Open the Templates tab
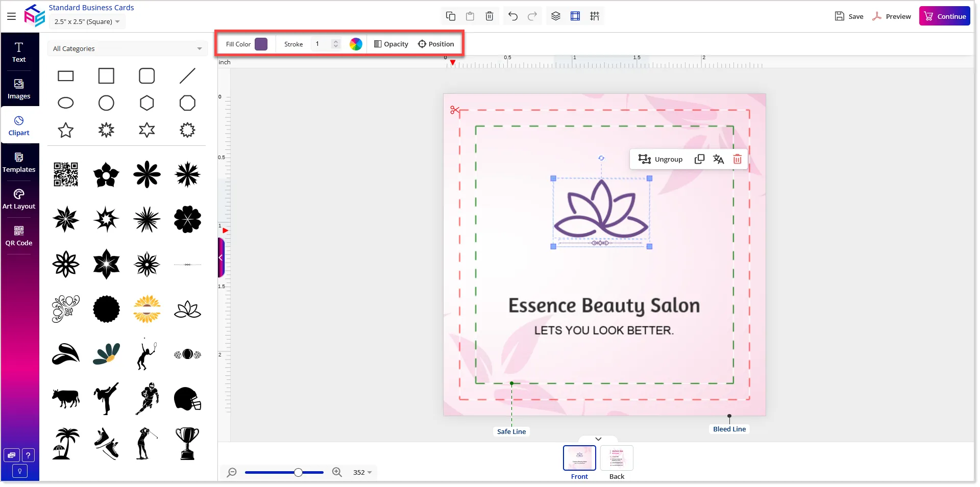This screenshot has width=980, height=487. point(19,163)
